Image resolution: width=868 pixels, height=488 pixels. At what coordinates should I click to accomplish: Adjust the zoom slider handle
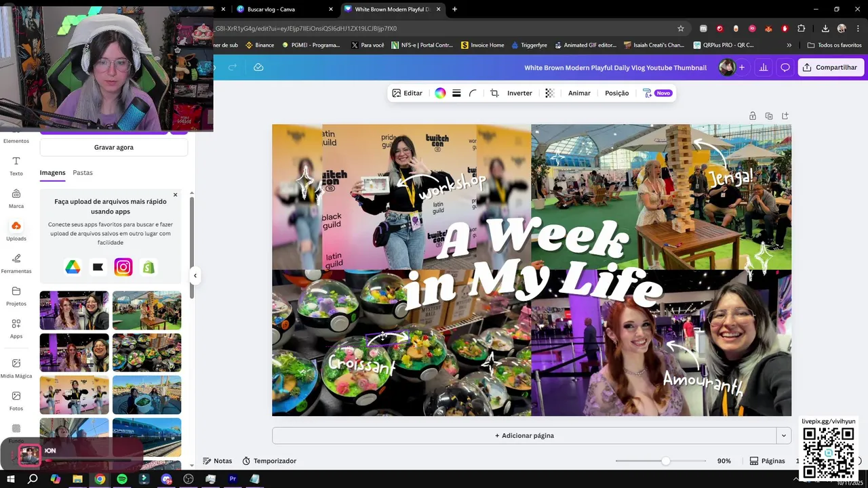point(666,461)
